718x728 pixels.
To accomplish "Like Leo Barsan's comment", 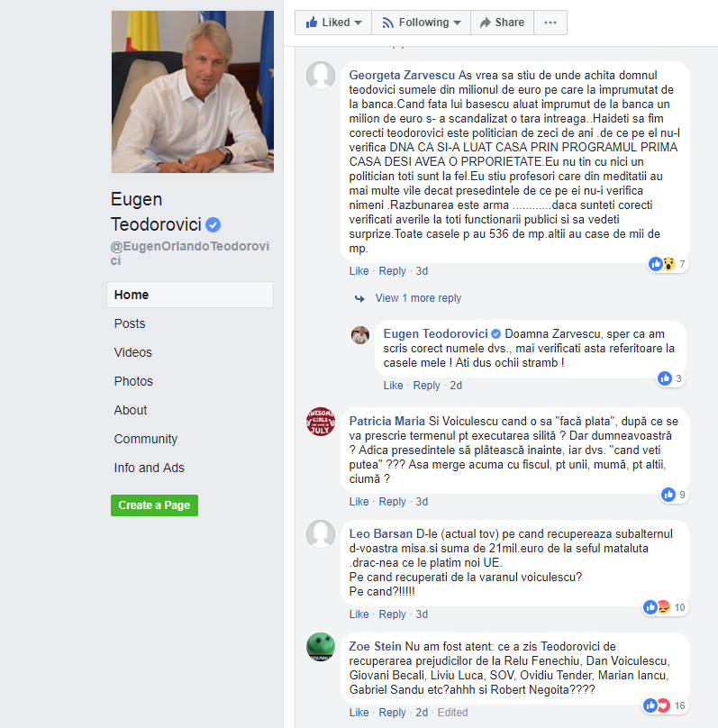I will [359, 614].
